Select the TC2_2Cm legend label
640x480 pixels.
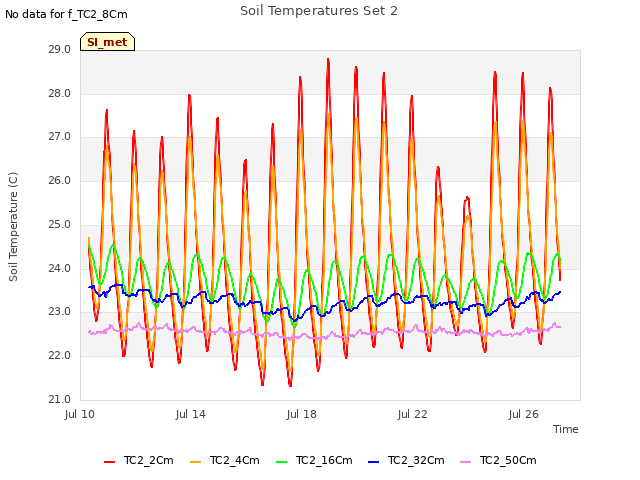[149, 460]
